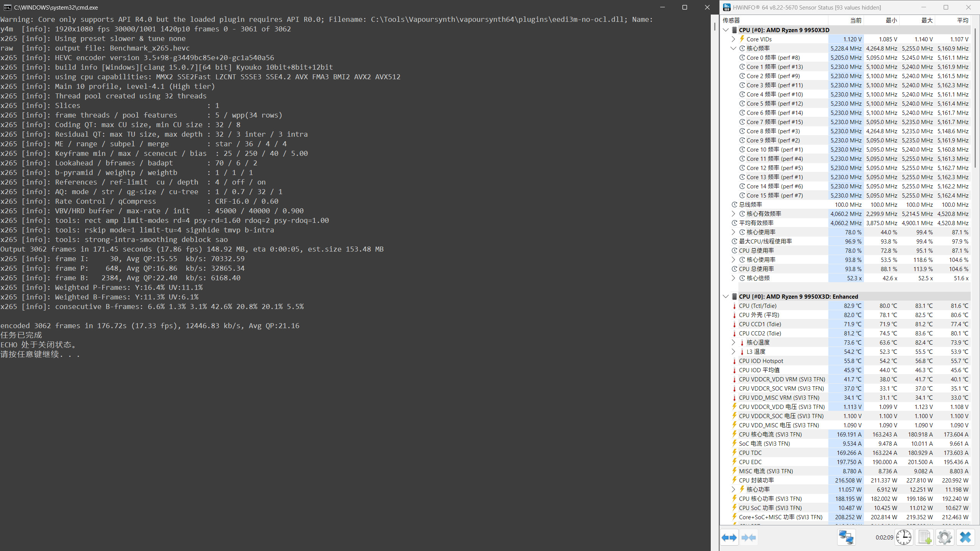
Task: Click the thermometer icon beside CPU (Tctl/Tdie)
Action: click(x=734, y=306)
